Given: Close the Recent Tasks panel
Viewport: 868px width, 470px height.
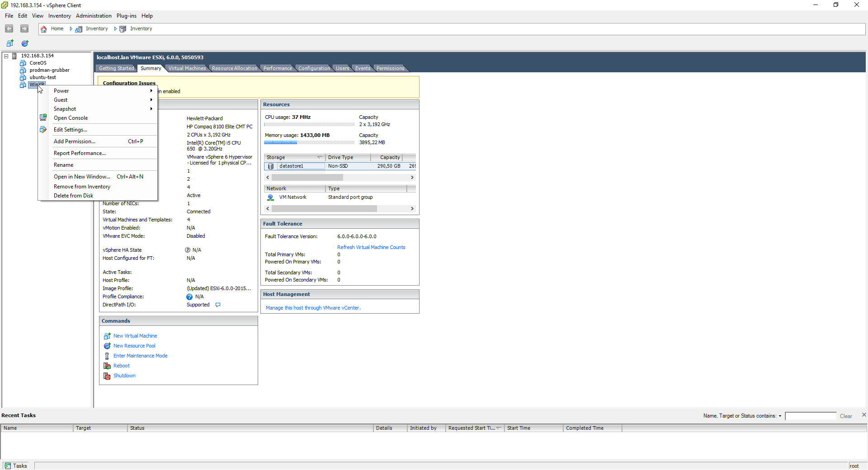Looking at the screenshot, I should (x=864, y=415).
